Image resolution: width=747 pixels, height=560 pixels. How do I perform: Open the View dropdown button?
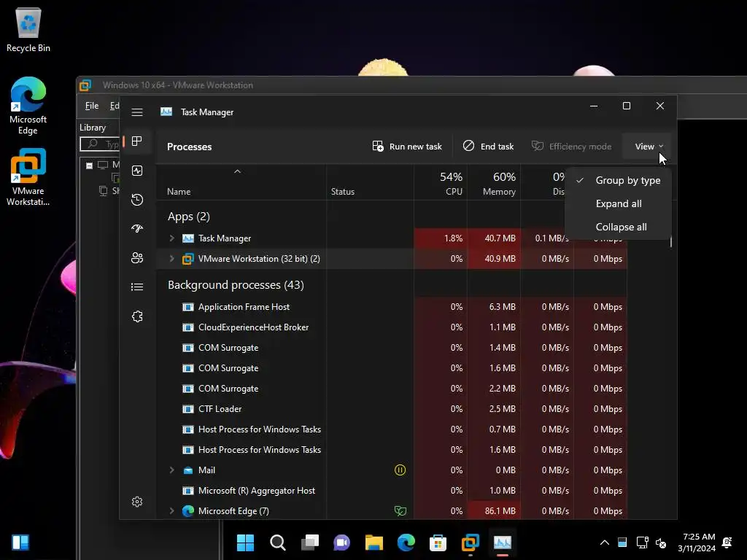tap(649, 147)
